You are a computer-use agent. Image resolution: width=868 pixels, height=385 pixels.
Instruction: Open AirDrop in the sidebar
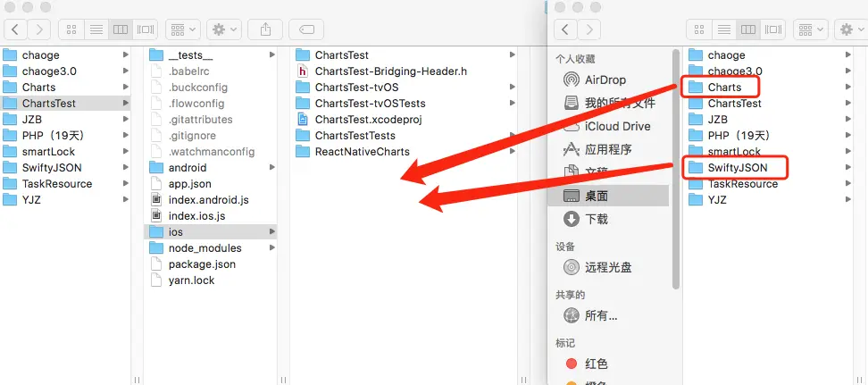605,80
